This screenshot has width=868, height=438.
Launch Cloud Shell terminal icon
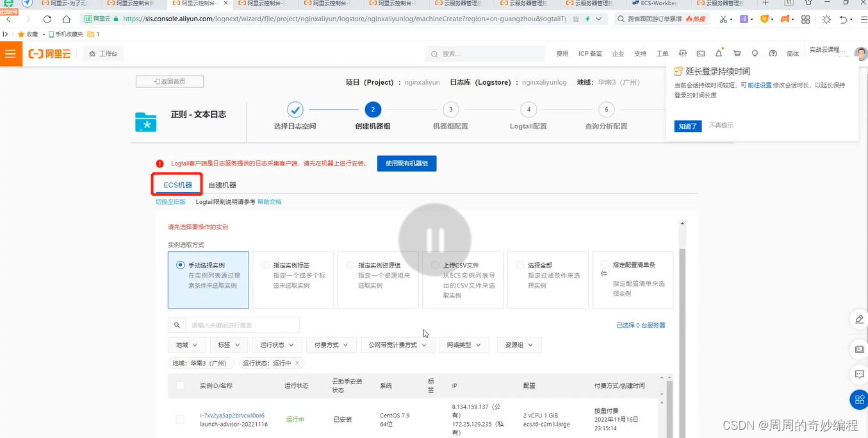pos(701,53)
